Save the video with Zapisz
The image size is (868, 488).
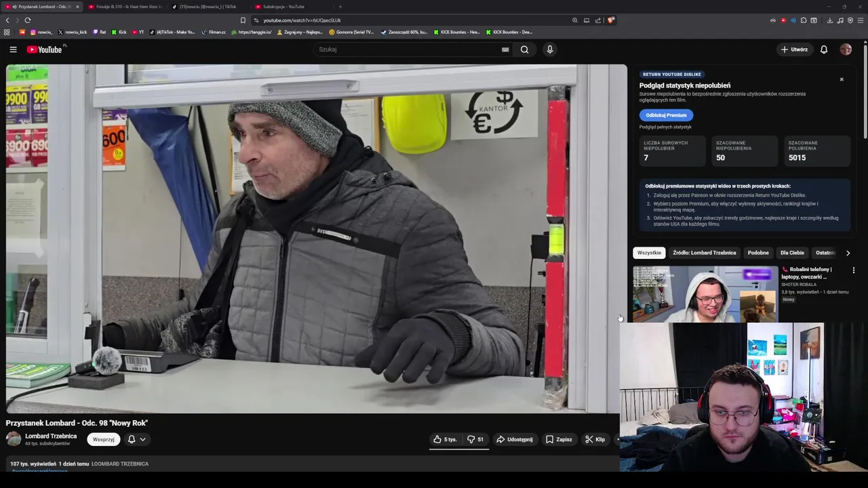pos(559,439)
